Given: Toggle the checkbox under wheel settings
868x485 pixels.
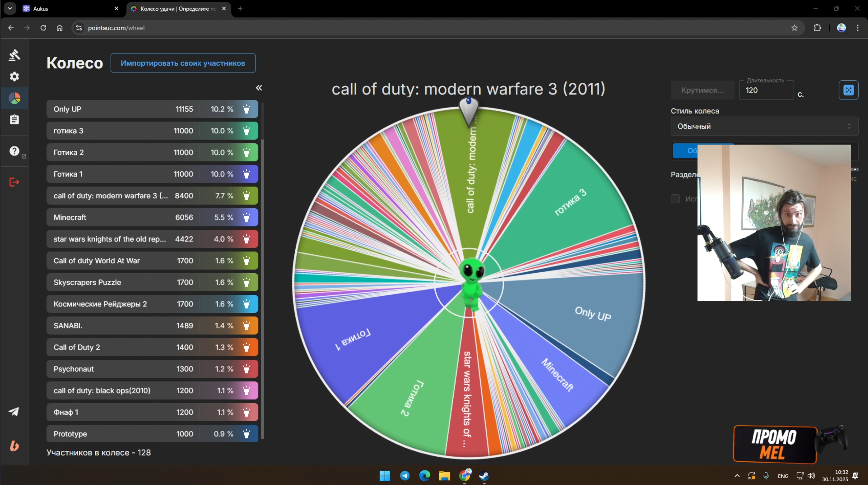Looking at the screenshot, I should (x=675, y=199).
